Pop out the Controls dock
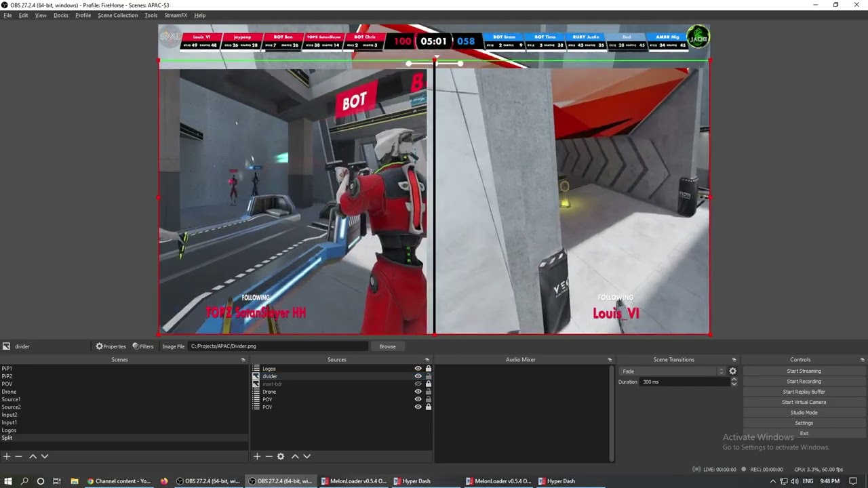Image resolution: width=868 pixels, height=488 pixels. tap(863, 360)
